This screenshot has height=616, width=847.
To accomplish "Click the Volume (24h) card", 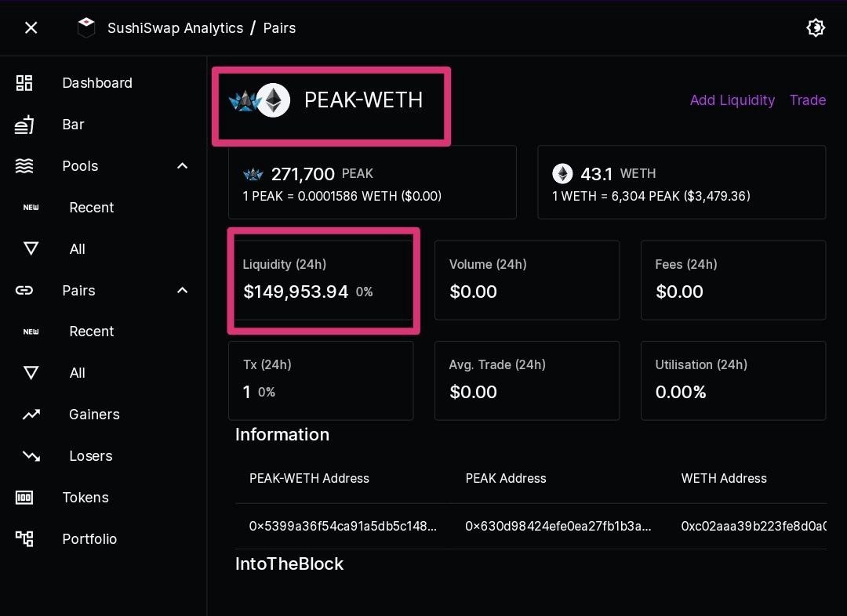I will click(527, 281).
